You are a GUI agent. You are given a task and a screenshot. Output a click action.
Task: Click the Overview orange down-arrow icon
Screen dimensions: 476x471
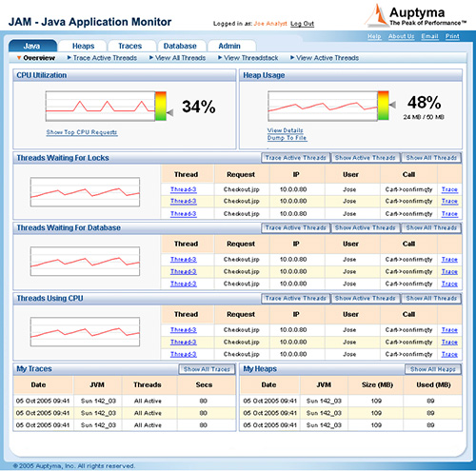point(19,58)
